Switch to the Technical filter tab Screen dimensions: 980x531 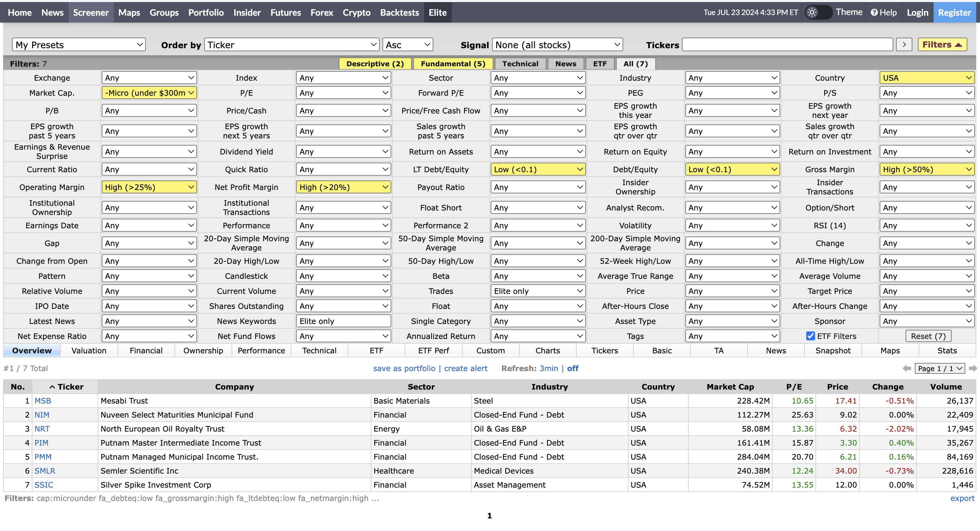(x=520, y=64)
